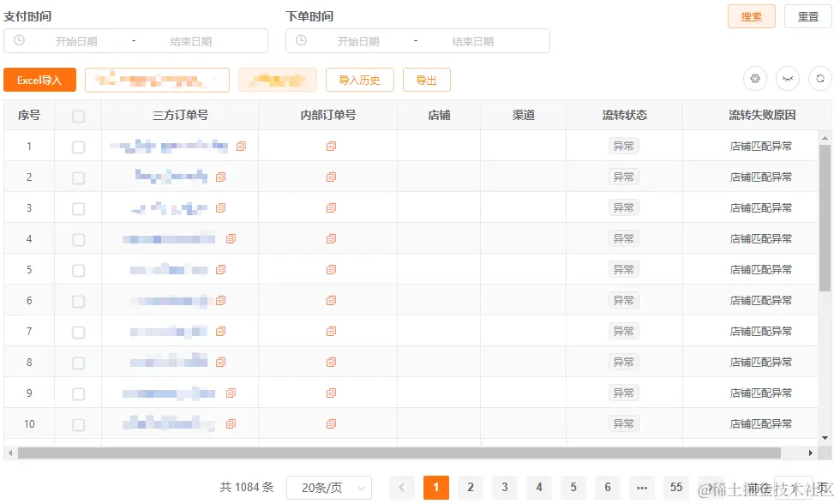Check the checkbox for row 7
Viewport: 840px width, 504px height.
coord(78,333)
